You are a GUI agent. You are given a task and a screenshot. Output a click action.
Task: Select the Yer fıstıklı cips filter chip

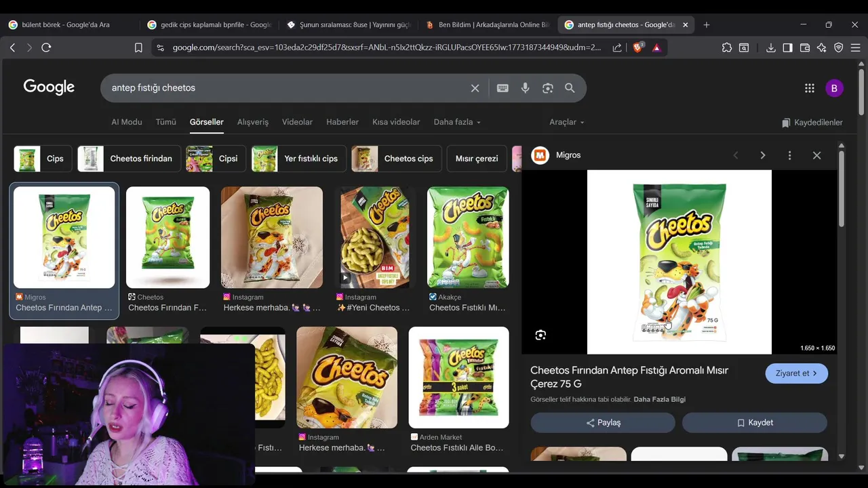[299, 159]
